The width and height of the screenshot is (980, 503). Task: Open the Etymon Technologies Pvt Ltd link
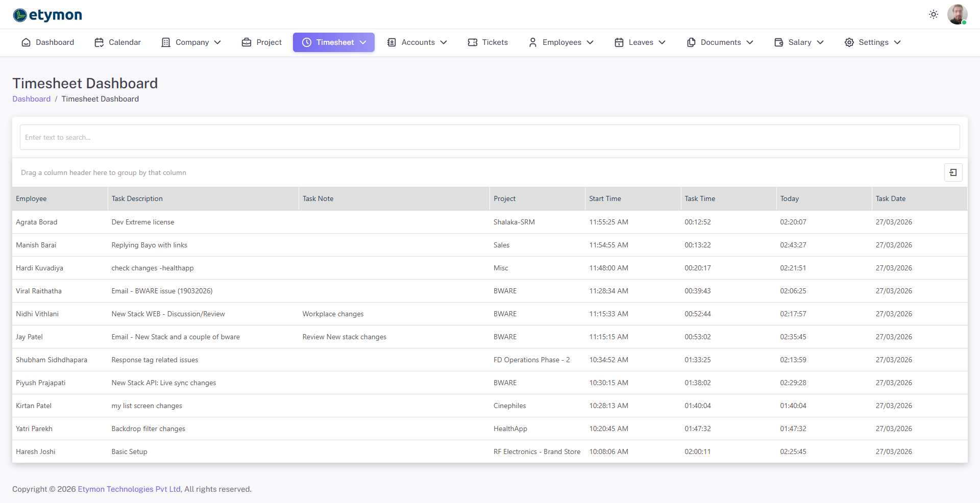click(x=129, y=489)
